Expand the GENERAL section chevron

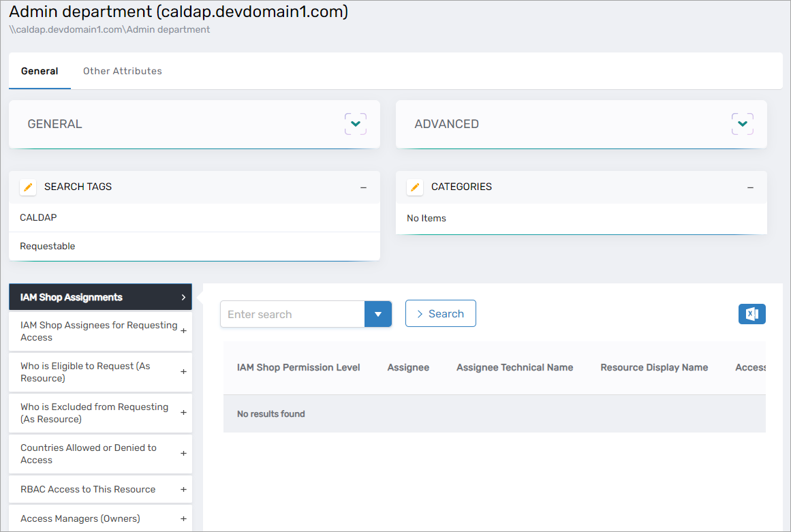coord(355,124)
